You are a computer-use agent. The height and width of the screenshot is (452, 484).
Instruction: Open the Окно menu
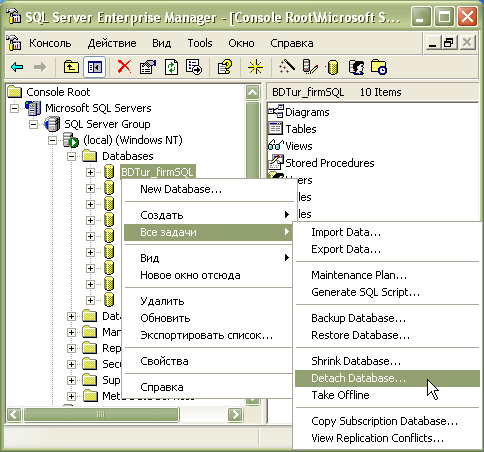(241, 43)
